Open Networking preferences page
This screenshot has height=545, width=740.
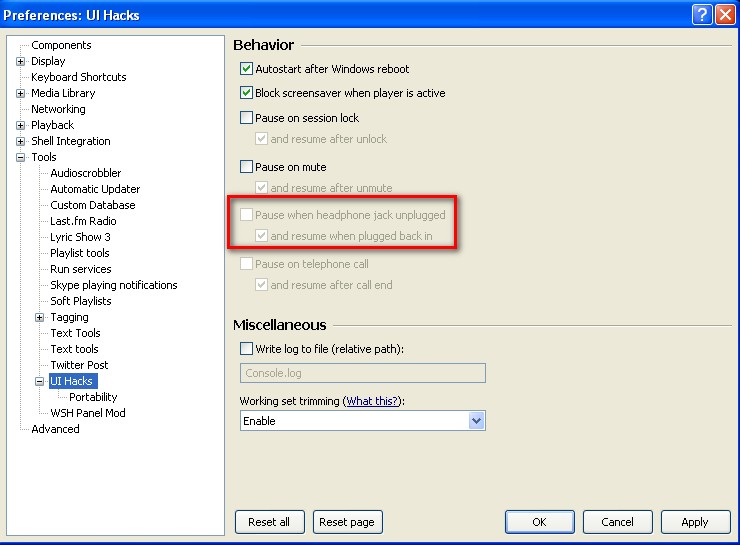click(x=58, y=109)
